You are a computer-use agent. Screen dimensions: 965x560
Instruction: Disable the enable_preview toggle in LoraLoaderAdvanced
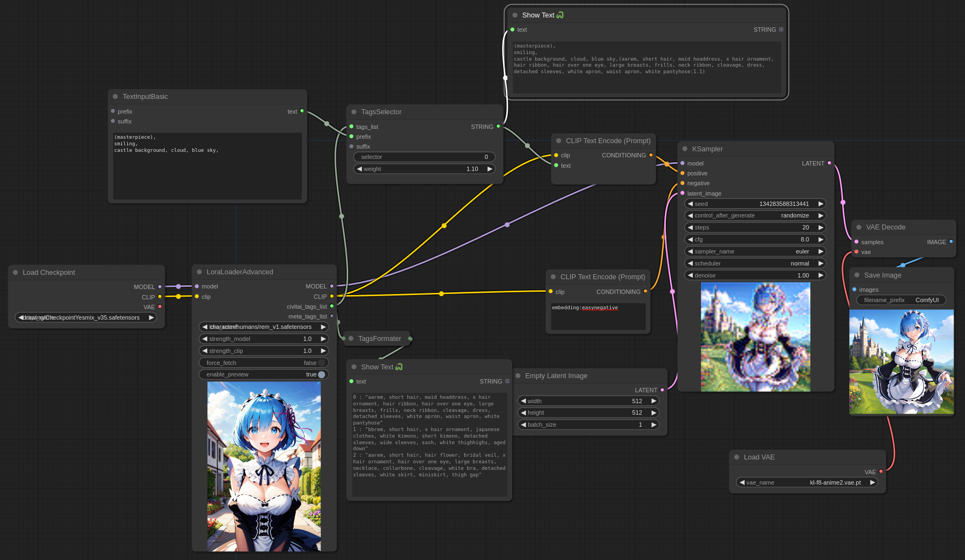321,374
